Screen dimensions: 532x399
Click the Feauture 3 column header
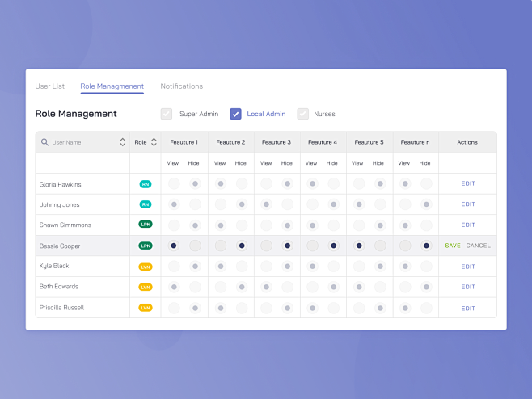point(277,142)
